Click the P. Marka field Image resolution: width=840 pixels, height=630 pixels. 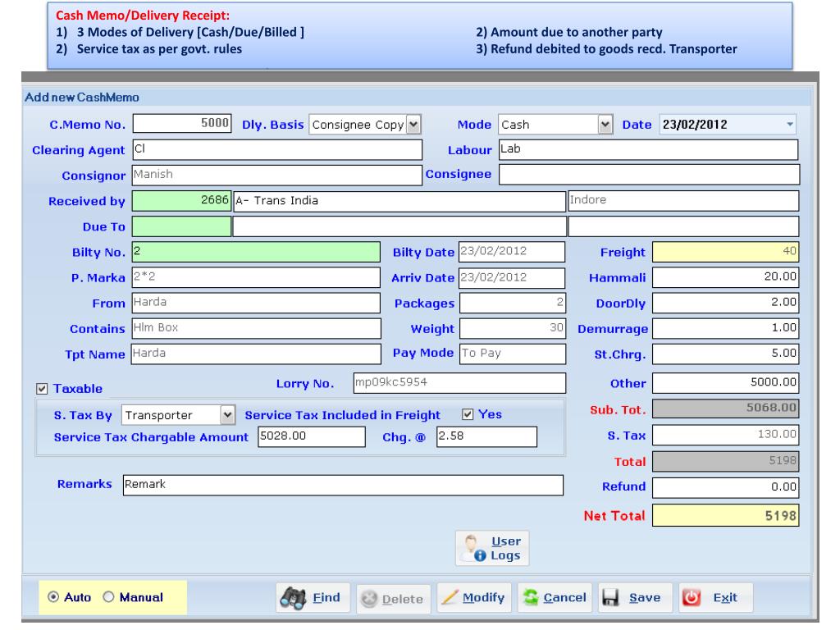point(256,277)
